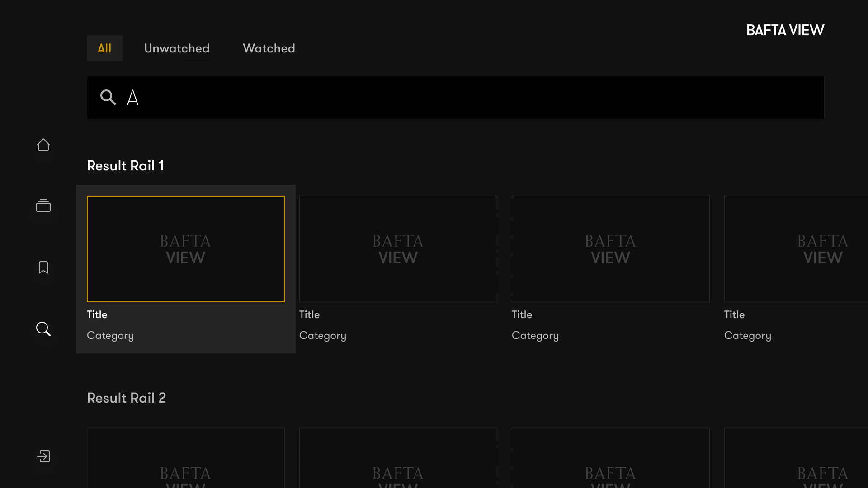Click the Category label under the highlighted tile

(110, 335)
